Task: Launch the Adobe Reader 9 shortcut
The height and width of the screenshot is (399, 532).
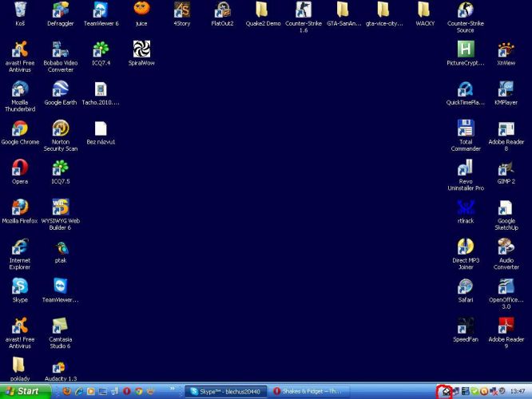Action: tap(506, 334)
